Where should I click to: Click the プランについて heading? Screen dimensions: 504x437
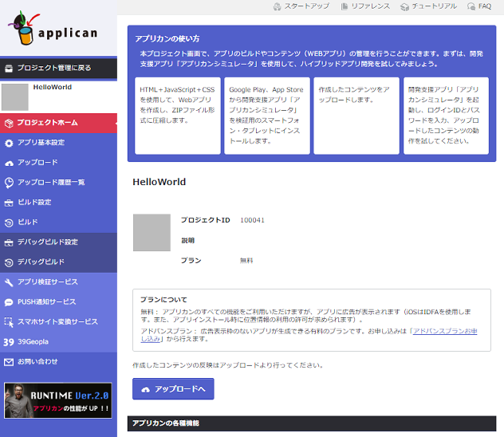pyautogui.click(x=163, y=300)
